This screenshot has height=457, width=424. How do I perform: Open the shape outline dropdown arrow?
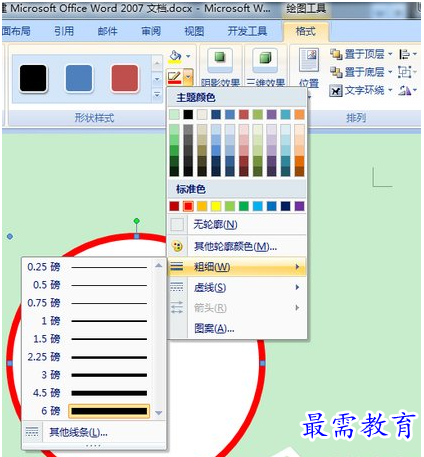188,77
